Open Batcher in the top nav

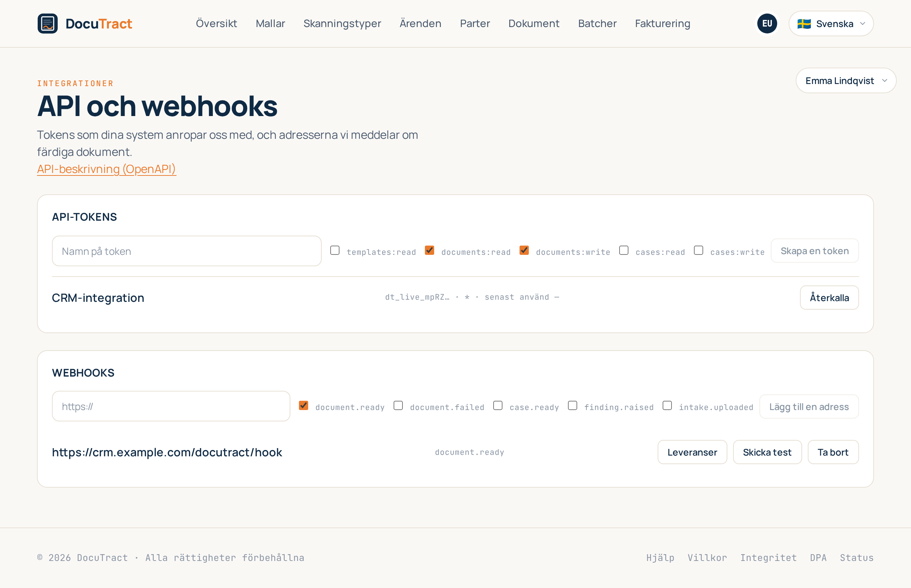(597, 24)
